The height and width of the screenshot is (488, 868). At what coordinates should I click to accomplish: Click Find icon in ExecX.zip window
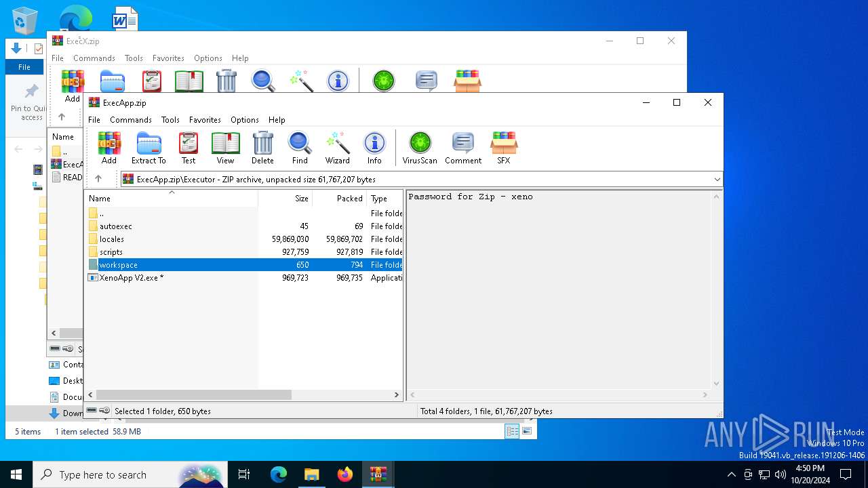pyautogui.click(x=263, y=81)
